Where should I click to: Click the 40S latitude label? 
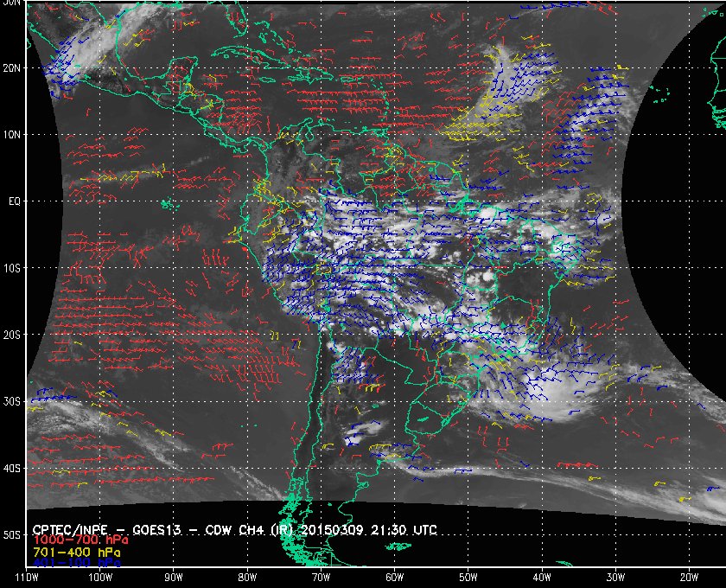11,468
